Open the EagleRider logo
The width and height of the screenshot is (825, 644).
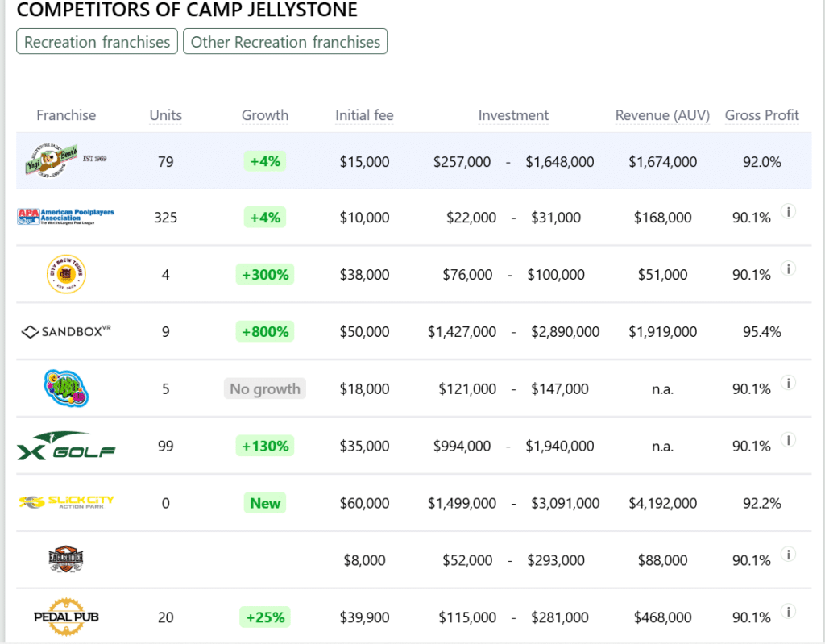66,559
